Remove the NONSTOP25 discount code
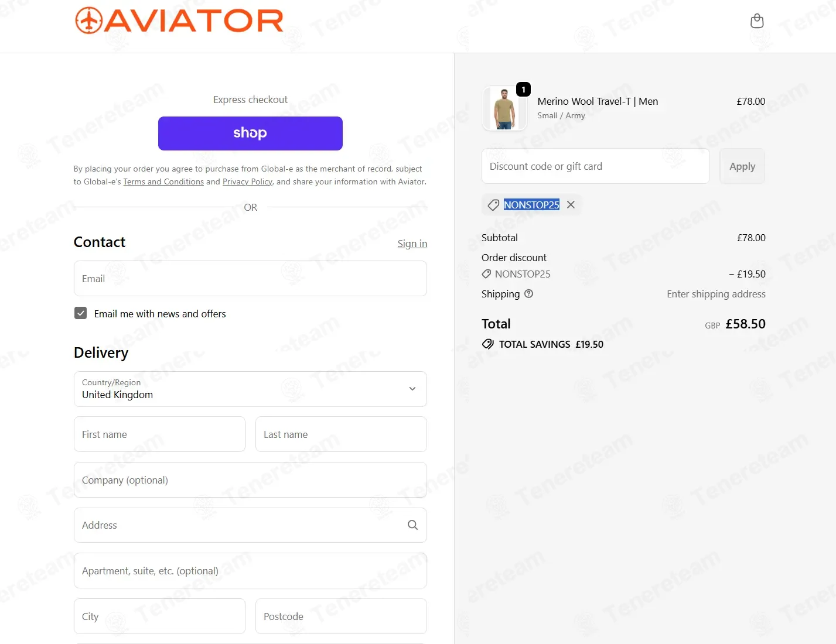Viewport: 836px width, 644px height. (571, 204)
